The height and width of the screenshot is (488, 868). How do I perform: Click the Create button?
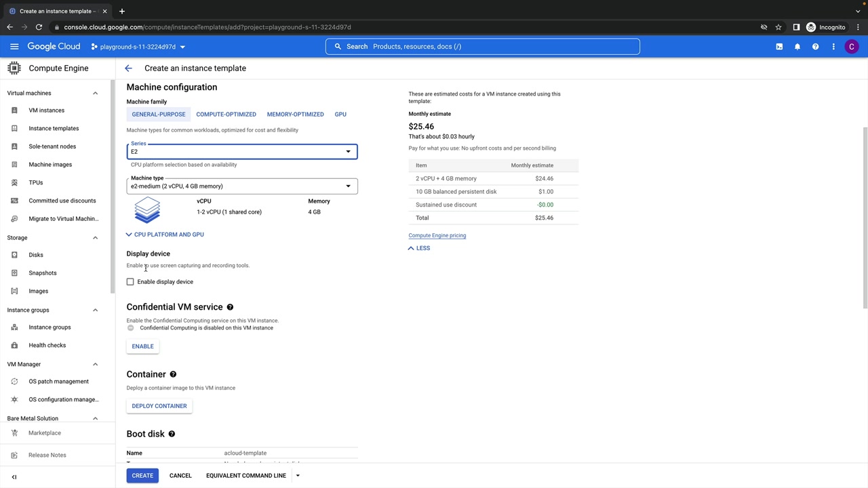142,476
